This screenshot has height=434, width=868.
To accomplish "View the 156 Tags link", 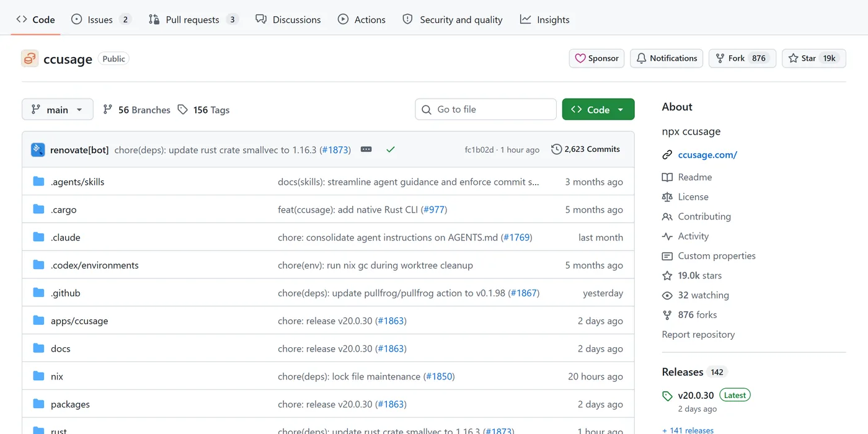I will [203, 110].
